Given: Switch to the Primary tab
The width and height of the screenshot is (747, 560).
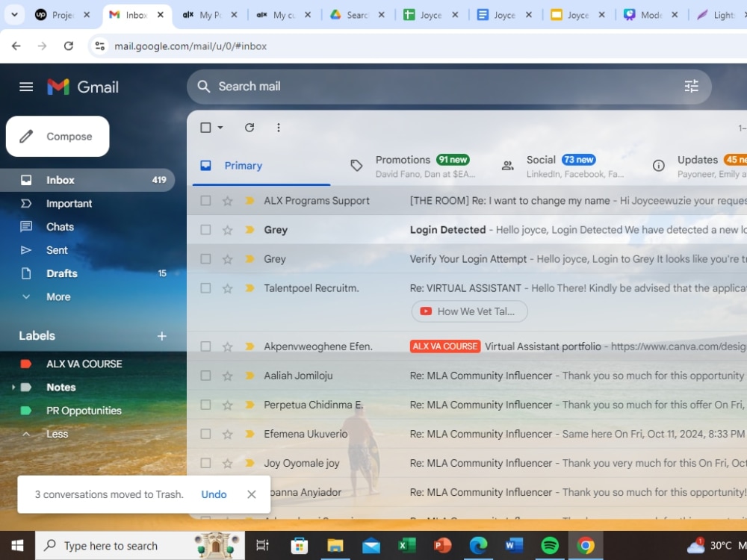Looking at the screenshot, I should click(261, 166).
